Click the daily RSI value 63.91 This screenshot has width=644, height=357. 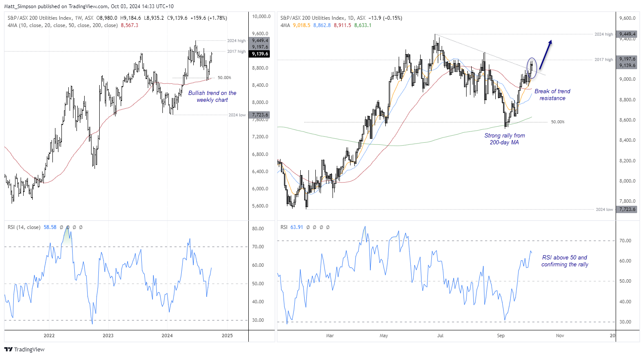tap(297, 227)
